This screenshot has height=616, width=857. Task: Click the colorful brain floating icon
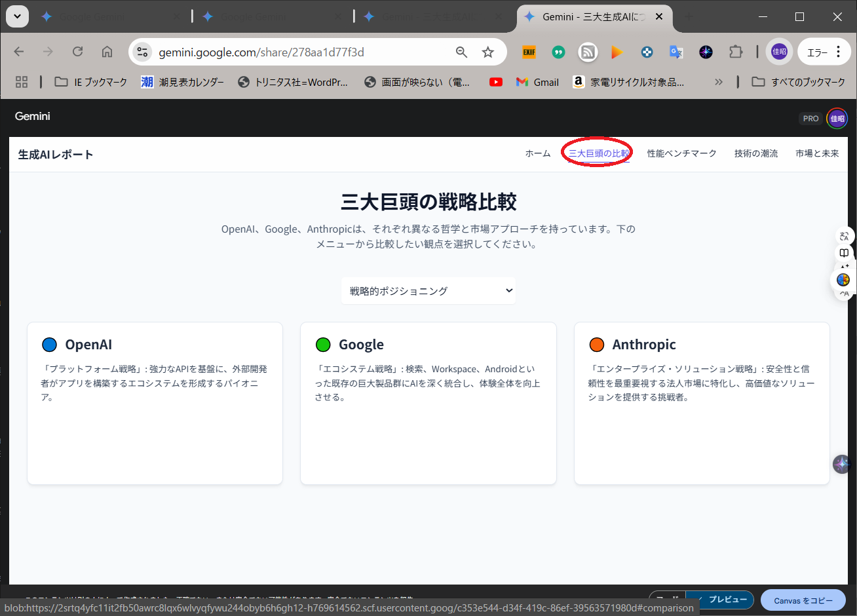point(843,280)
